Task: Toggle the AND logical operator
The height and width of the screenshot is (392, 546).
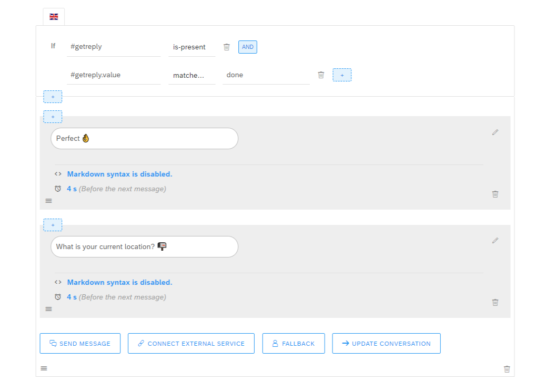Action: click(248, 47)
